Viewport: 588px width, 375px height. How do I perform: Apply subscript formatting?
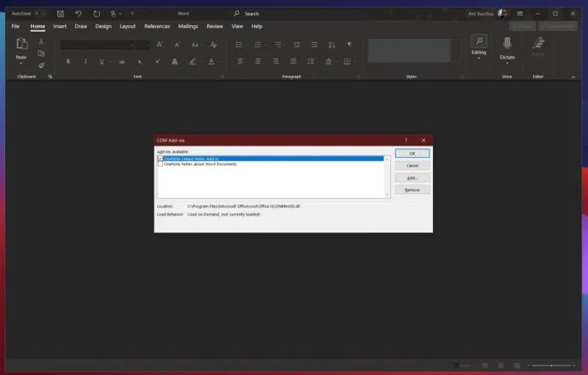[140, 62]
